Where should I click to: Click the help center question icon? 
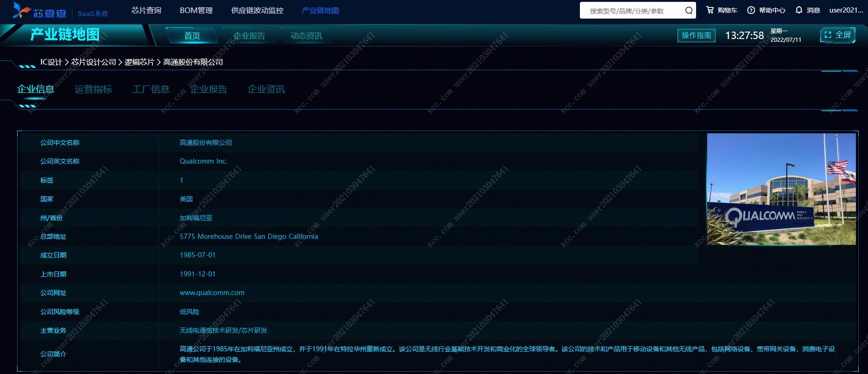pyautogui.click(x=751, y=10)
